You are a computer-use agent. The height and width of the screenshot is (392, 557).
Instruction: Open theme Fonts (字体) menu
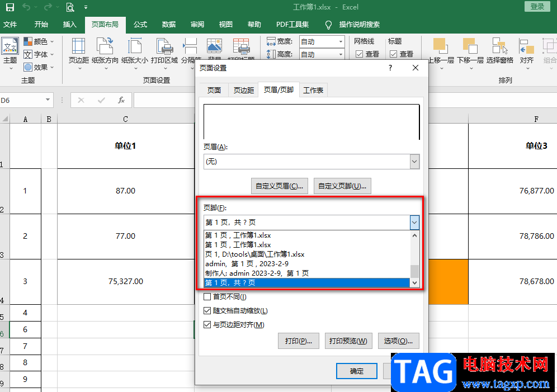pyautogui.click(x=39, y=54)
